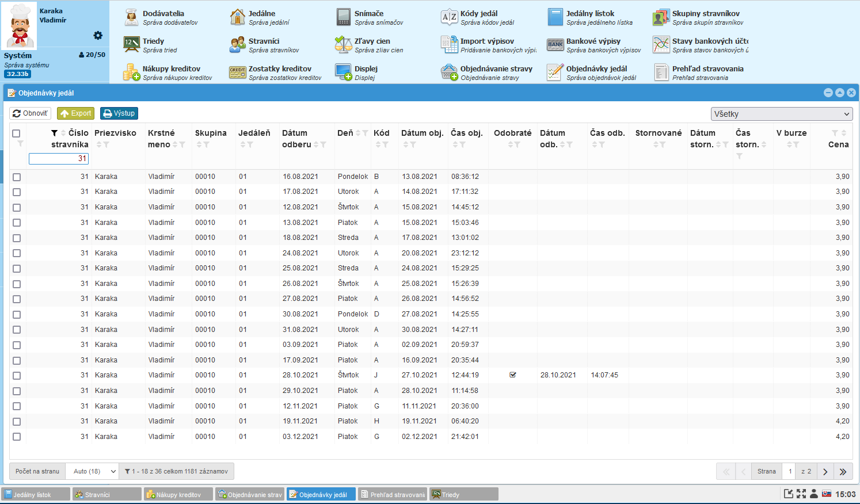Sort by Priezvisko column arrows
Viewport: 860px width, 504px height.
tap(99, 145)
